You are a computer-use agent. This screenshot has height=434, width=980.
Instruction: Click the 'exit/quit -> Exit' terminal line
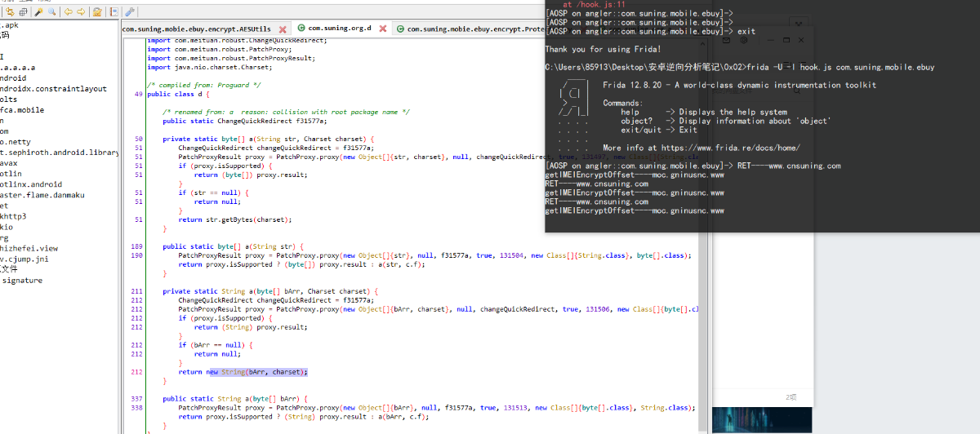(659, 130)
